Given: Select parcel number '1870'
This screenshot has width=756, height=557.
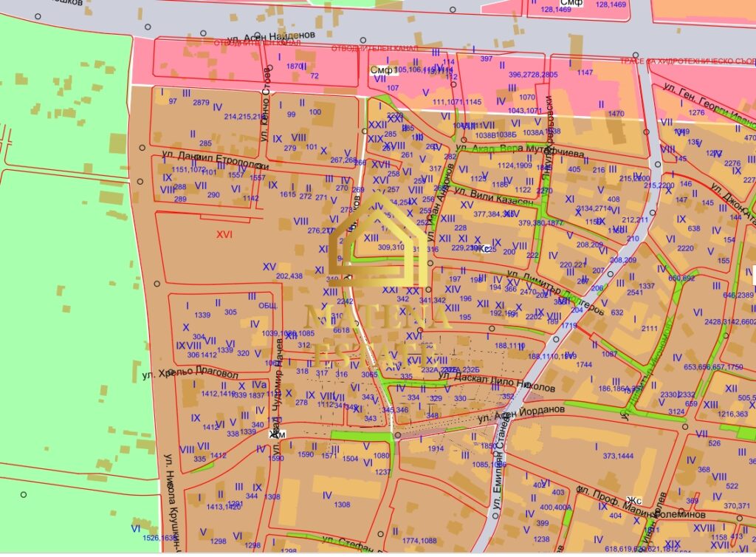Looking at the screenshot, I should point(294,66).
